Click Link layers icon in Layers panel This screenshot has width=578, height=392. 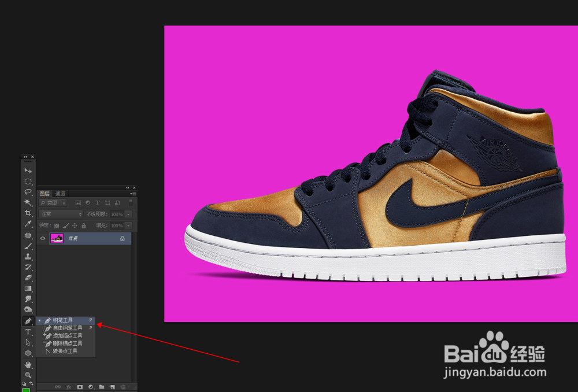pos(58,387)
